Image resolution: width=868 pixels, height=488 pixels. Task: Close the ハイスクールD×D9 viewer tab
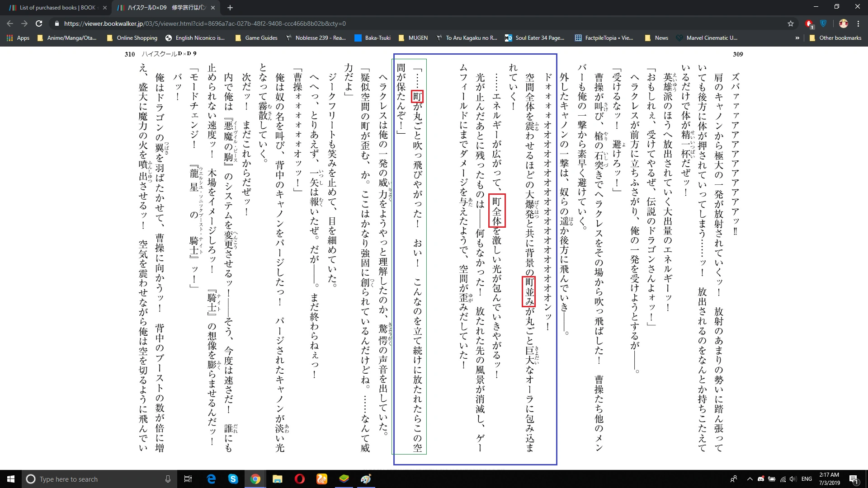(213, 8)
